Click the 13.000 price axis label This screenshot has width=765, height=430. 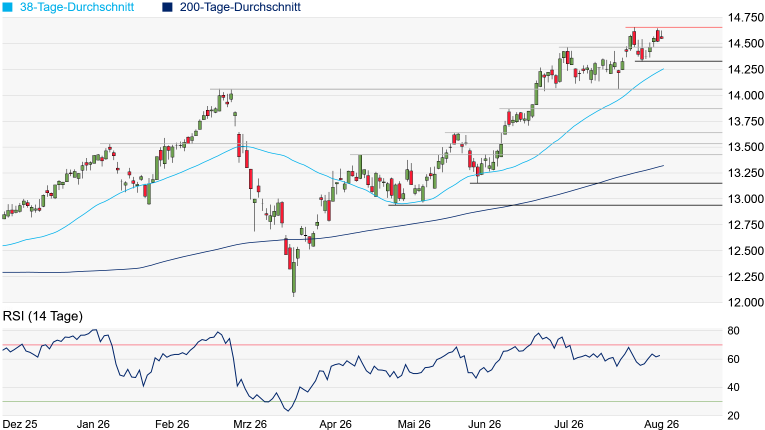coord(745,199)
